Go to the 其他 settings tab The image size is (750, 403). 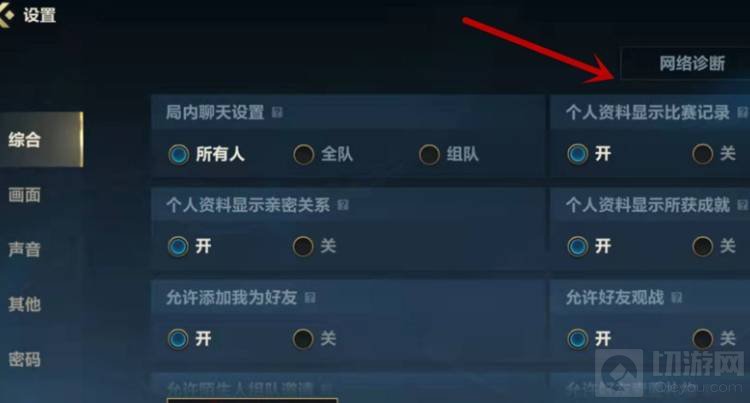click(24, 304)
